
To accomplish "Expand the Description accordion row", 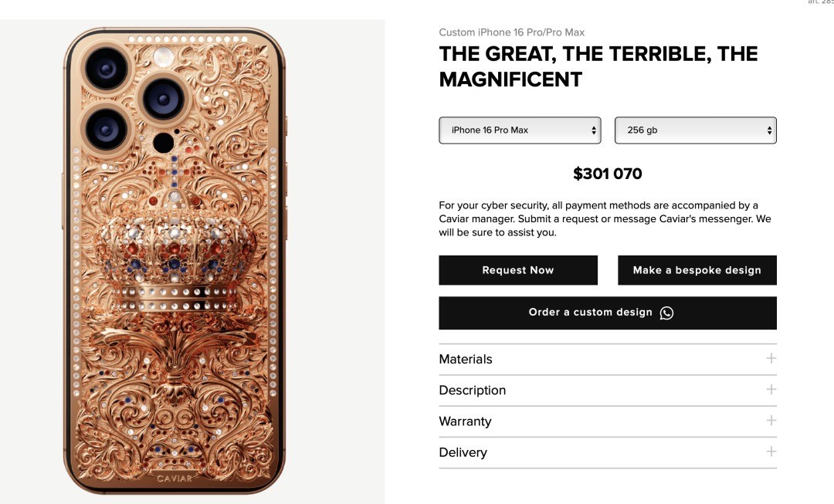I will (x=608, y=391).
